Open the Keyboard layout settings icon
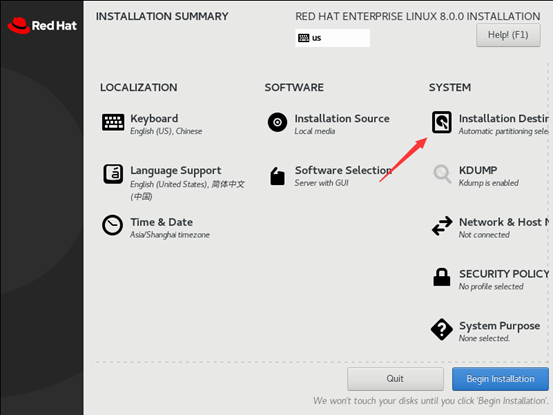 click(x=113, y=122)
